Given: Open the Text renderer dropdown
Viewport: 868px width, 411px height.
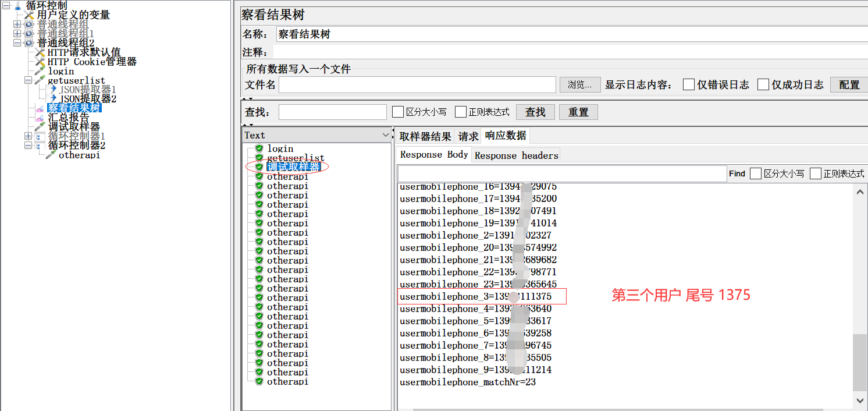Looking at the screenshot, I should tap(385, 135).
